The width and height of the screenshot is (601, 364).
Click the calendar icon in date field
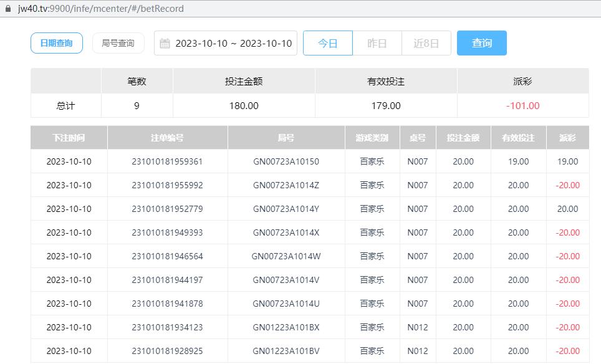(165, 44)
